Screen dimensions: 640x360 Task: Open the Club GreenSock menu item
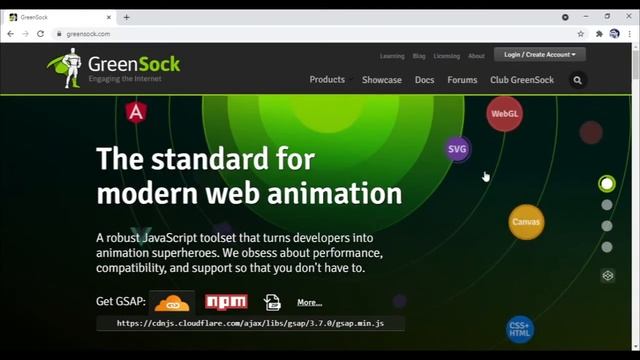click(x=522, y=80)
